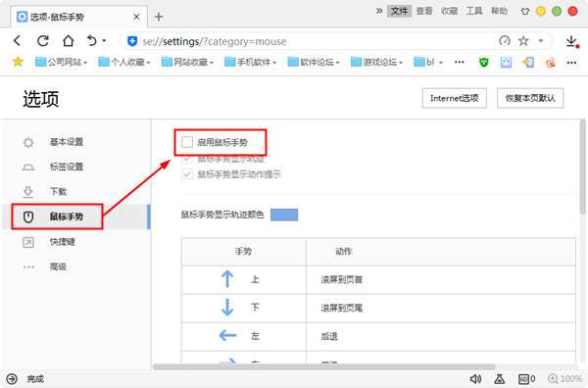Bookmark the page with the star icon
The image size is (588, 388).
pyautogui.click(x=523, y=40)
